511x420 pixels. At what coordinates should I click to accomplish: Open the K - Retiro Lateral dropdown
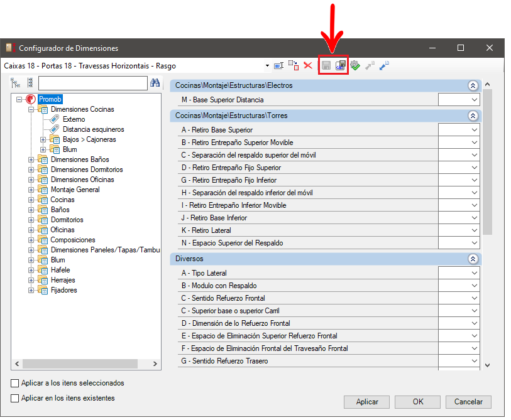474,230
